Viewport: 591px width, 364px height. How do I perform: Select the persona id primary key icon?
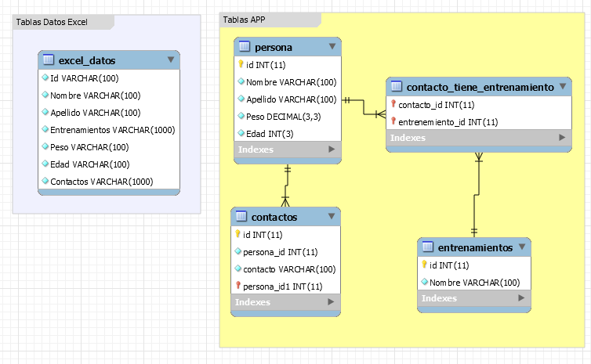tap(241, 64)
